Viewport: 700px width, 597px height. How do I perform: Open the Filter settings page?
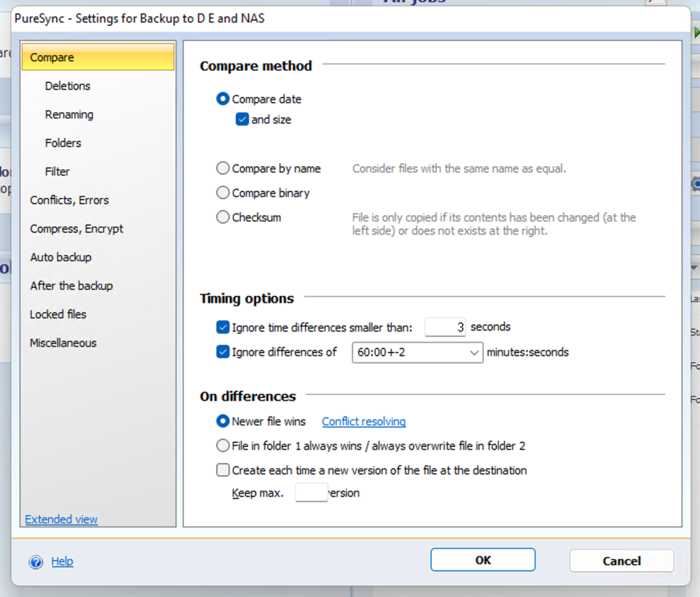pyautogui.click(x=57, y=172)
